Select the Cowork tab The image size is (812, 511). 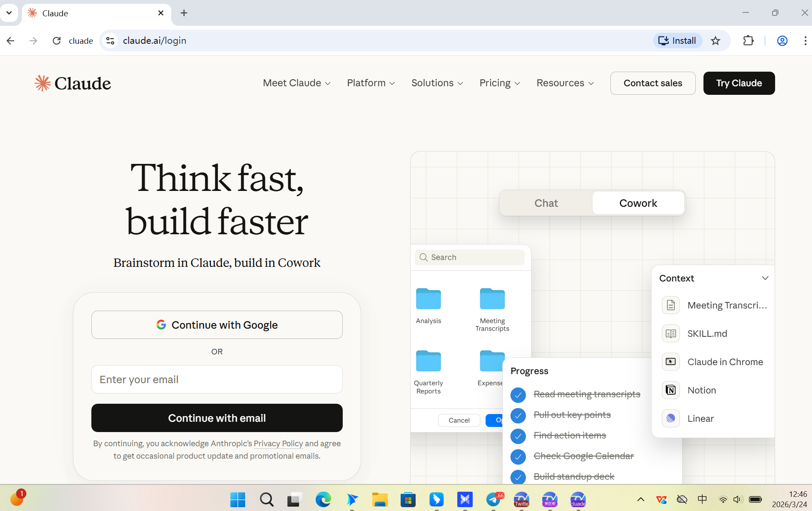638,203
